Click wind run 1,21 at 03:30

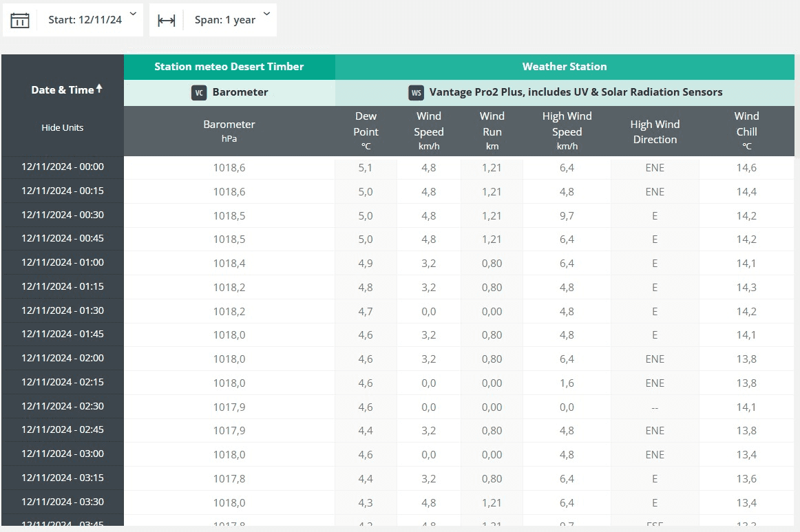tap(492, 503)
